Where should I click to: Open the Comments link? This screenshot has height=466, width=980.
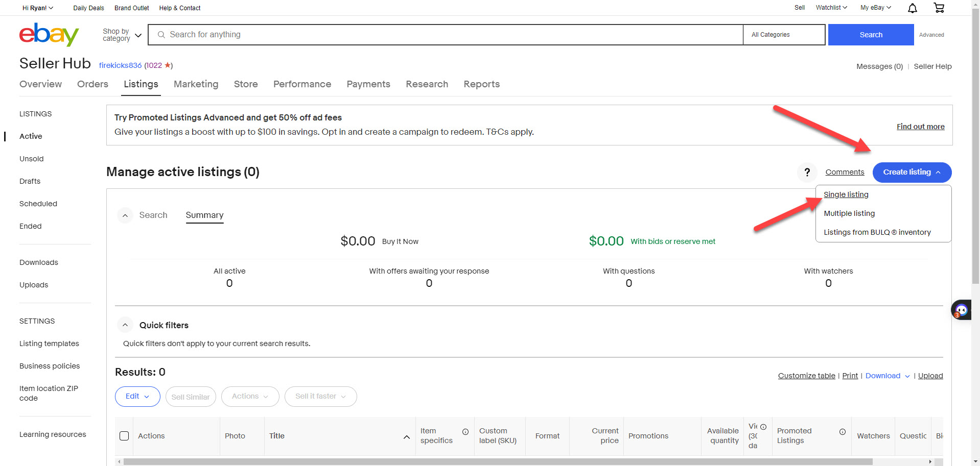[845, 172]
